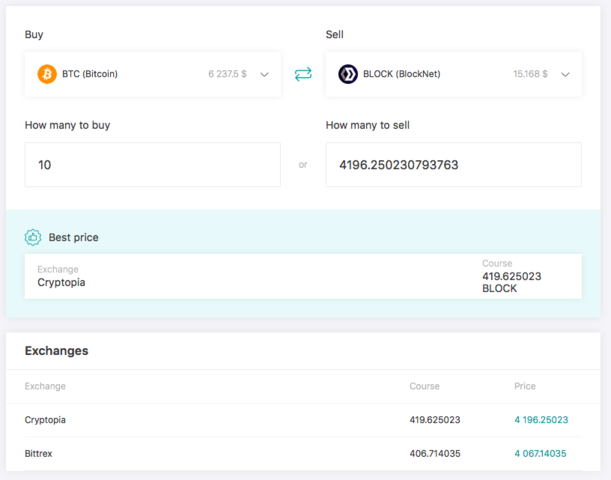Open the BLOCK (BlockNet) currency selector

point(454,74)
